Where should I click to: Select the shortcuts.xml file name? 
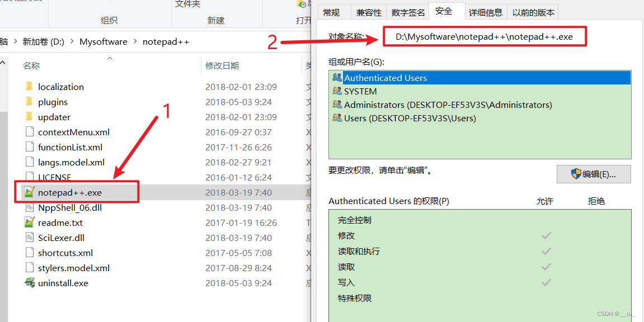65,253
